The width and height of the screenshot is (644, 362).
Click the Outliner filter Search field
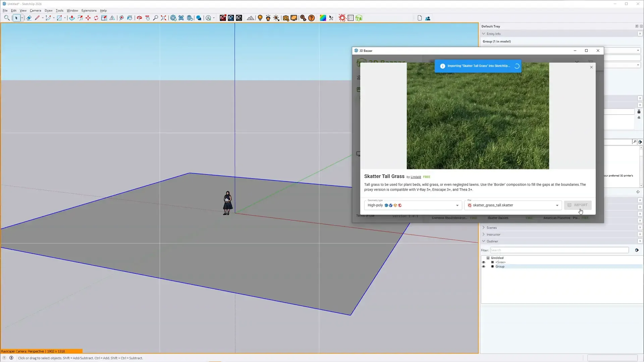pyautogui.click(x=559, y=250)
